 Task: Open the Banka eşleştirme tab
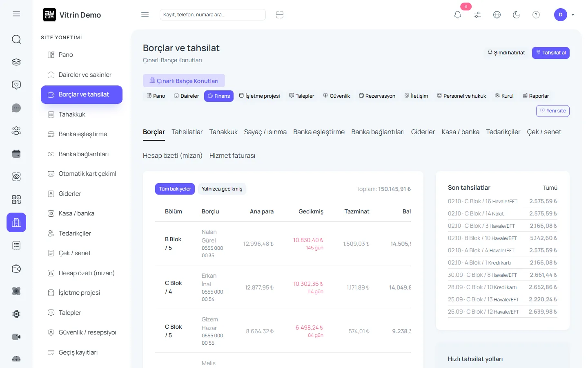319,132
